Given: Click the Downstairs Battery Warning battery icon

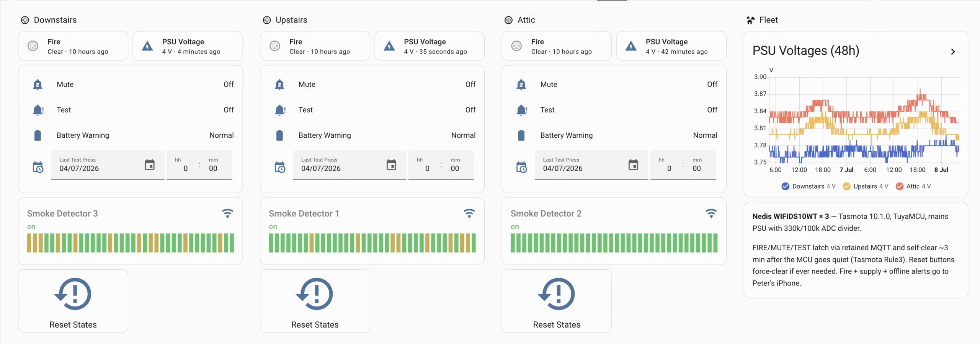Looking at the screenshot, I should coord(38,135).
